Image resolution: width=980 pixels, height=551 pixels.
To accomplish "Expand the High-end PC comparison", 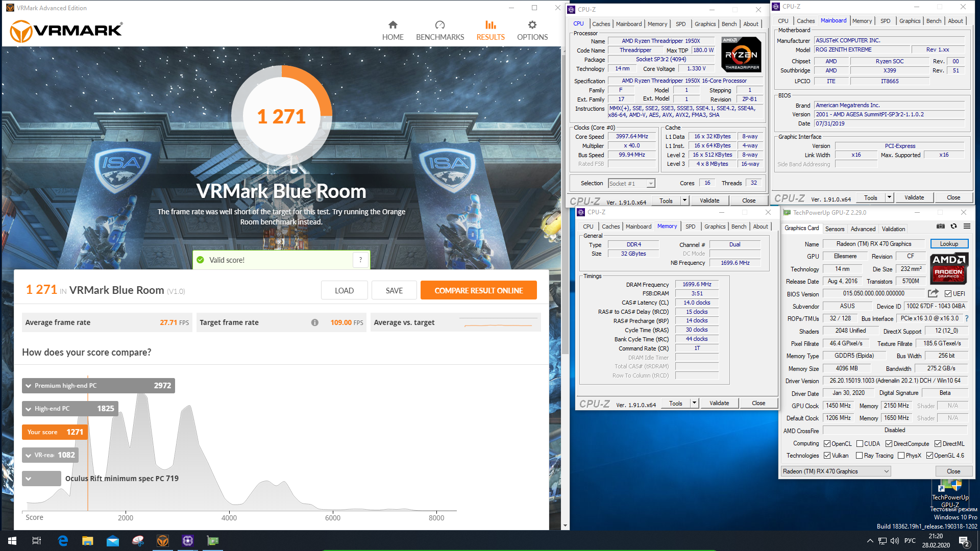I will pyautogui.click(x=29, y=409).
